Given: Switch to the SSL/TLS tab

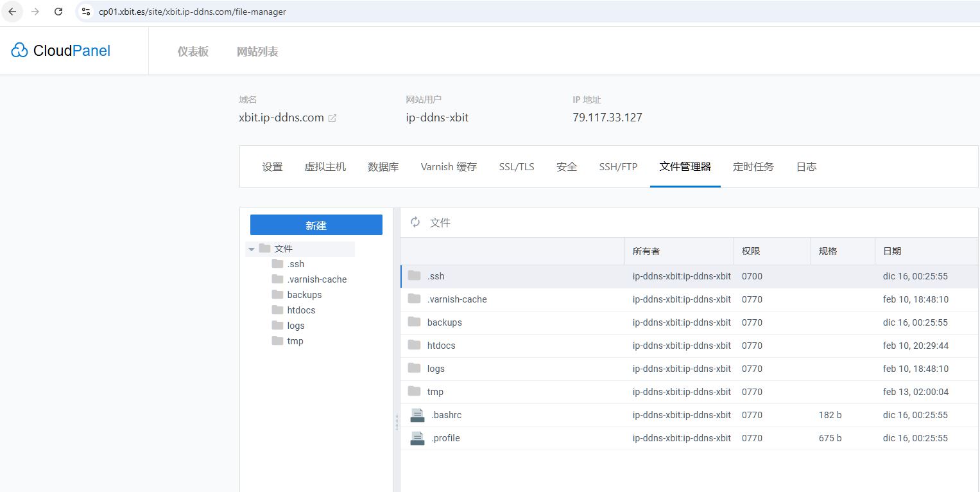Looking at the screenshot, I should coord(517,166).
